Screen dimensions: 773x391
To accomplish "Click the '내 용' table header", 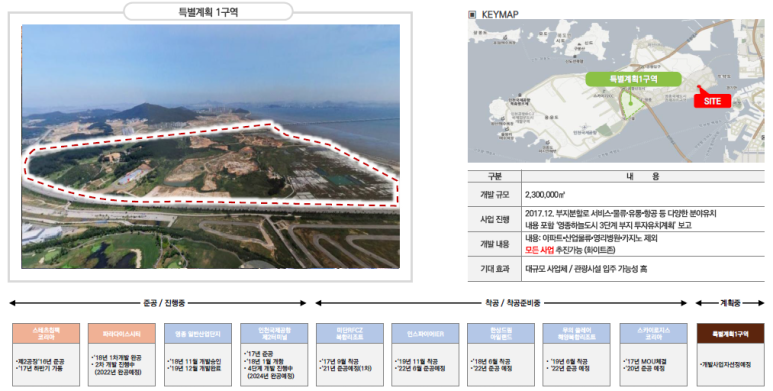I will tap(643, 176).
